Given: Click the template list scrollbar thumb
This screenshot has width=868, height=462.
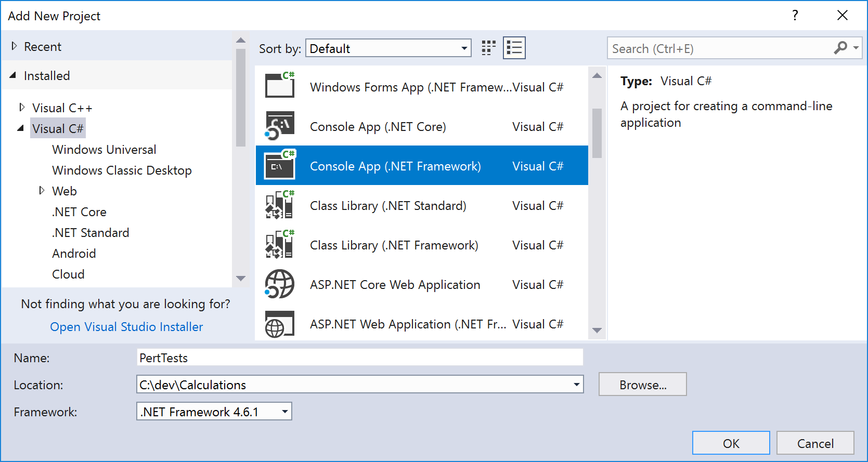Looking at the screenshot, I should pos(597,133).
